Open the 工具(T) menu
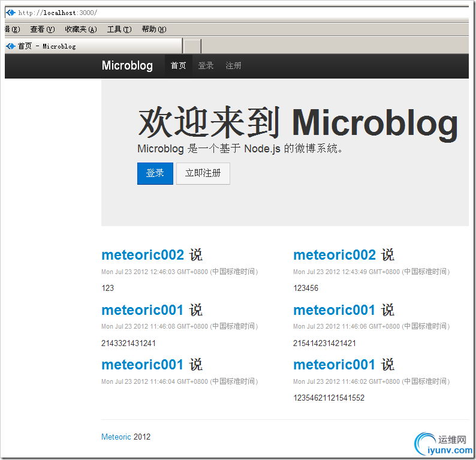The height and width of the screenshot is (460, 476). tap(119, 29)
